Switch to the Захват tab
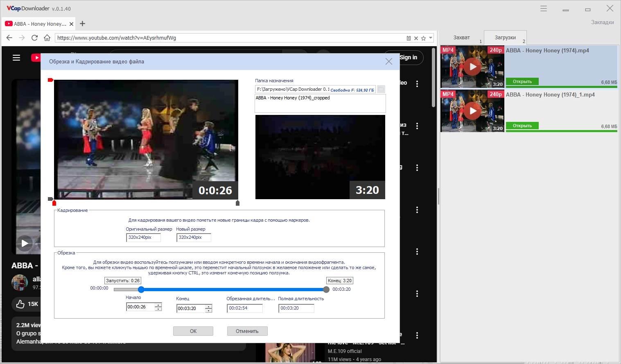 click(x=461, y=38)
